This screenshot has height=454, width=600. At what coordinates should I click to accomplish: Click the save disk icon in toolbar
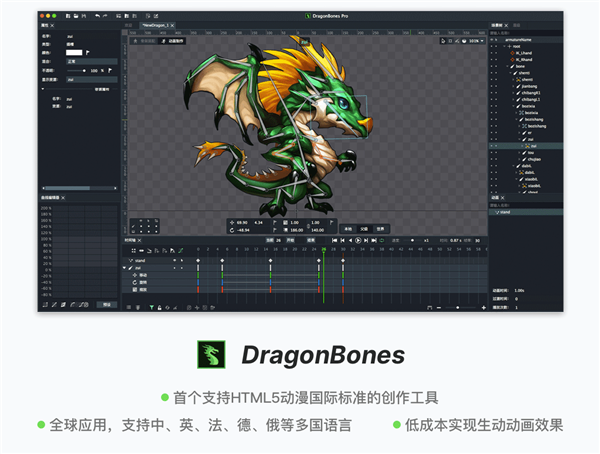[84, 16]
